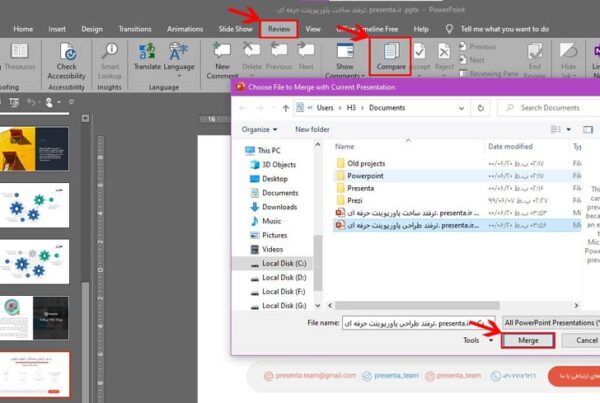Go up one folder level in dialog
Image resolution: width=600 pixels, height=403 pixels.
pyautogui.click(x=285, y=108)
